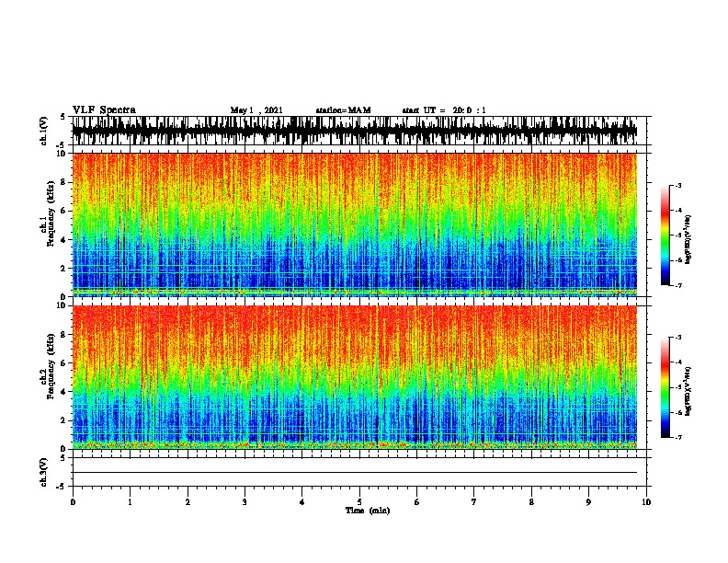Click time axis tick label "5"
This screenshot has width=728, height=563.
click(x=359, y=502)
